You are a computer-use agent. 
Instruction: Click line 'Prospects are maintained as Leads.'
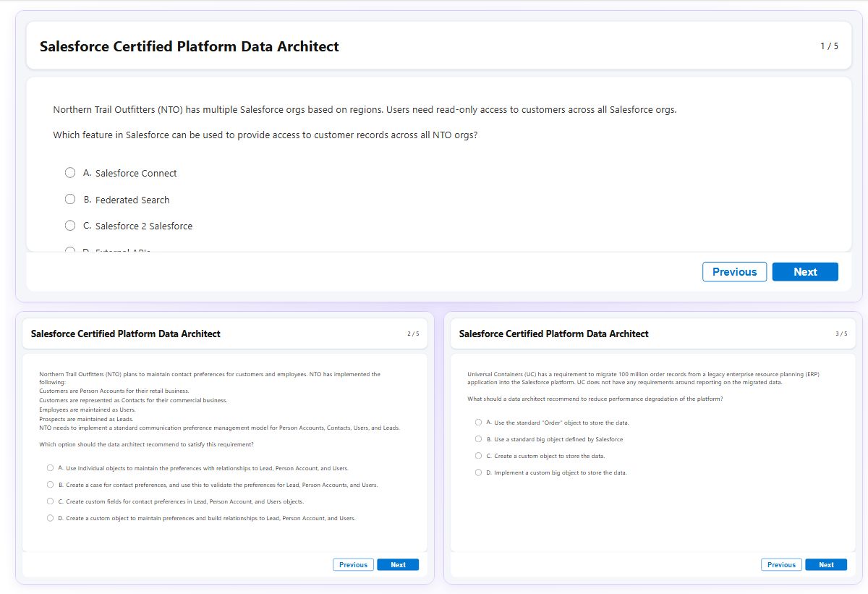[86, 419]
